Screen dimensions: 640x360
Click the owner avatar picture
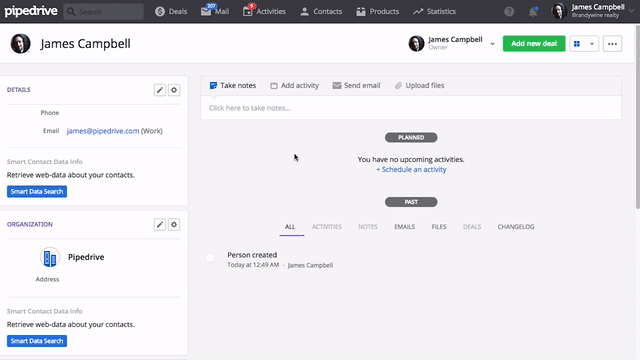pyautogui.click(x=416, y=43)
